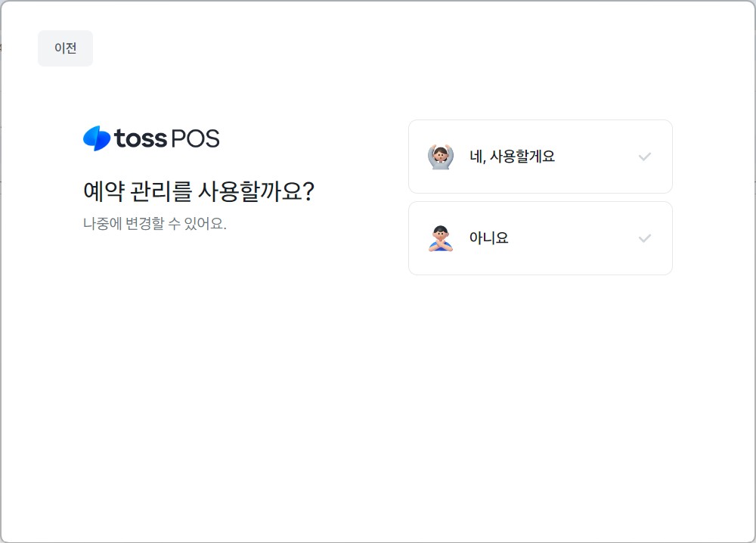Click the 이전 button

65,48
